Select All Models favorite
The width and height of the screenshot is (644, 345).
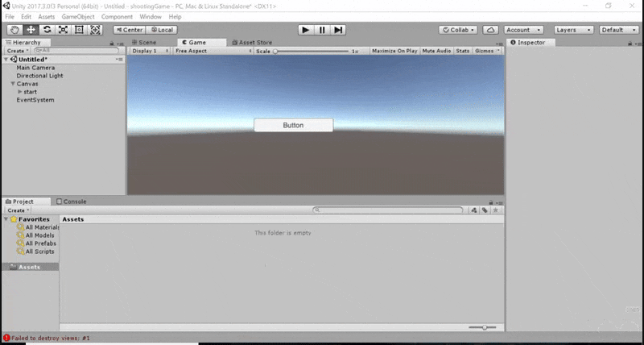[35, 235]
